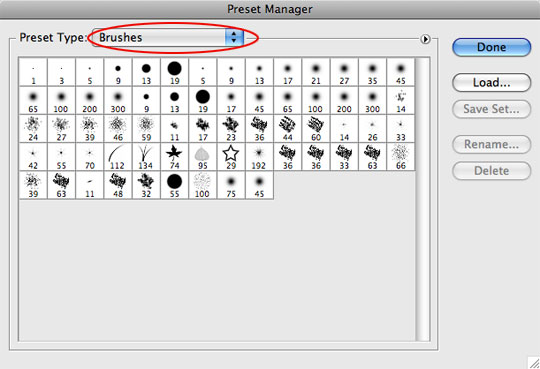This screenshot has width=540, height=369.
Task: Open the Preset Type dropdown
Action: point(168,38)
